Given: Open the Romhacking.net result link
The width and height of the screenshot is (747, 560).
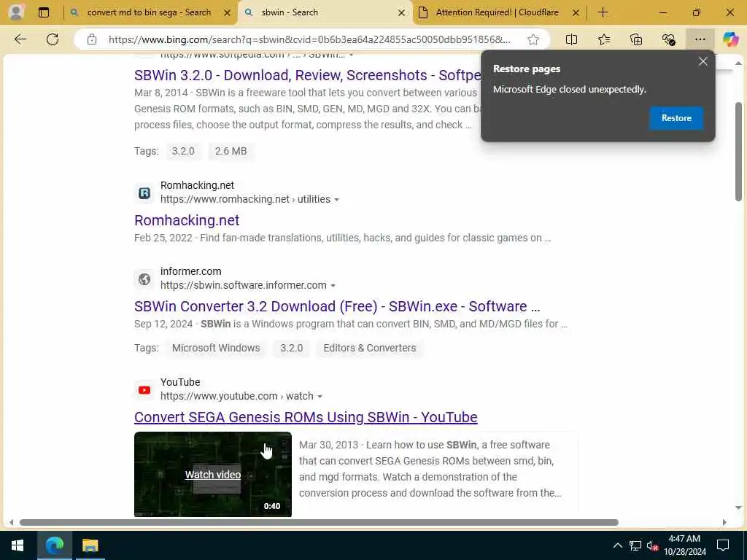Looking at the screenshot, I should click(x=187, y=220).
